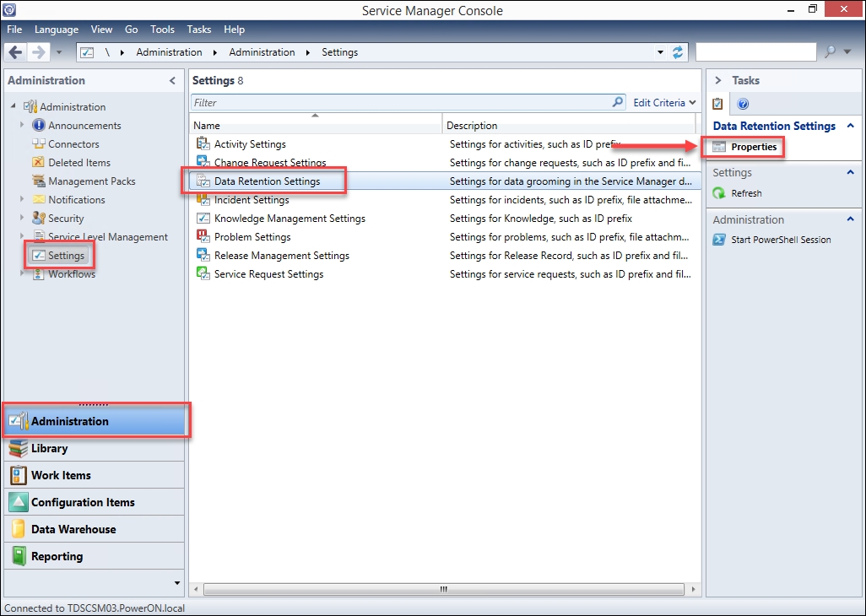Expand the Security tree node

(22, 218)
